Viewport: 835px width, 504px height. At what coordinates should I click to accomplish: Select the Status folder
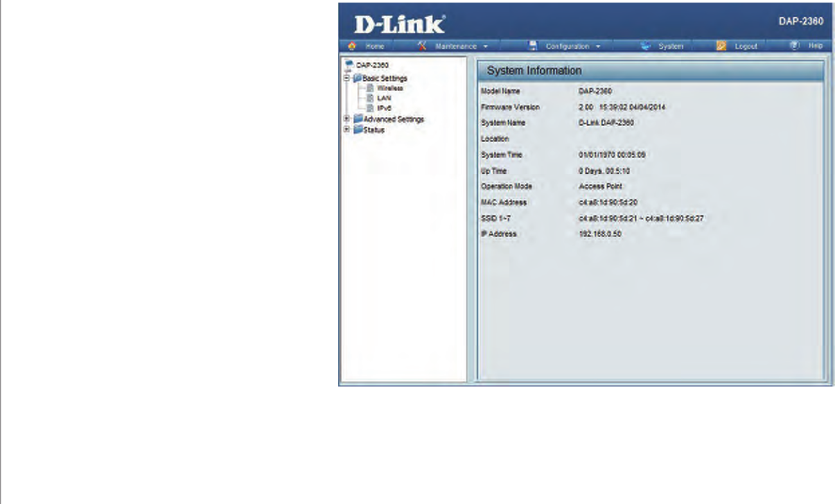(x=369, y=130)
